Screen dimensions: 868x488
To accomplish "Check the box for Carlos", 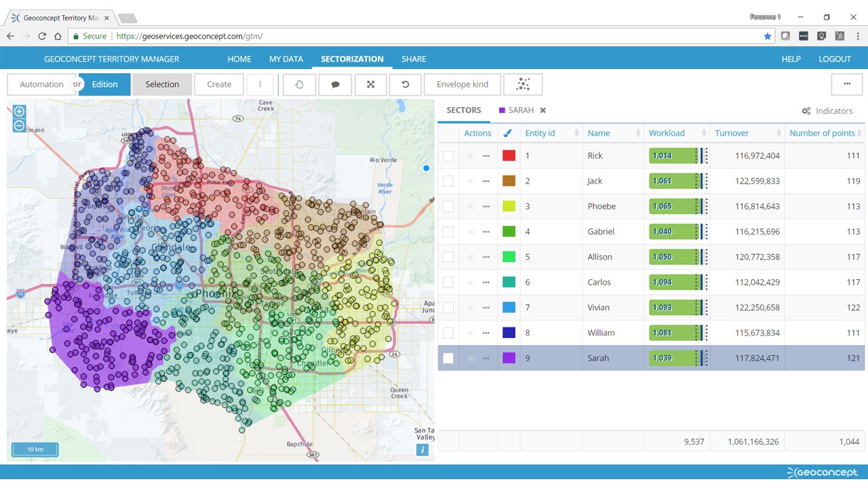I will click(x=448, y=283).
